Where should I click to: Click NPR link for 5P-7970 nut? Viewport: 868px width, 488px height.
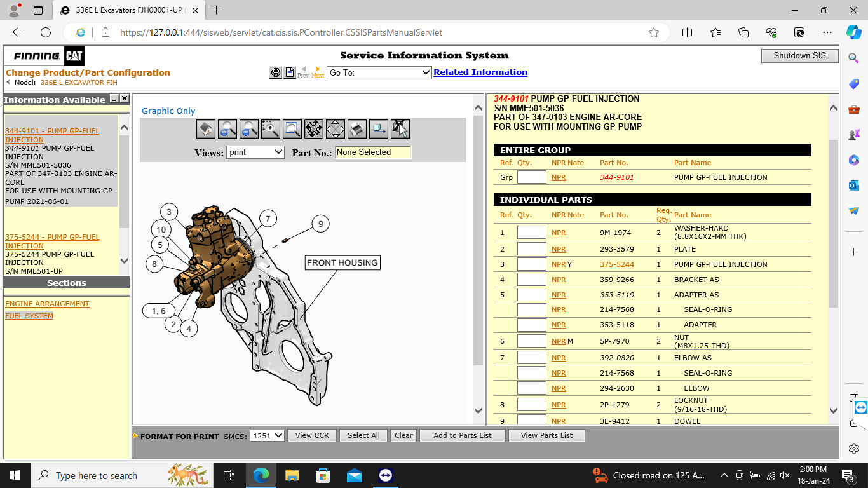[559, 341]
